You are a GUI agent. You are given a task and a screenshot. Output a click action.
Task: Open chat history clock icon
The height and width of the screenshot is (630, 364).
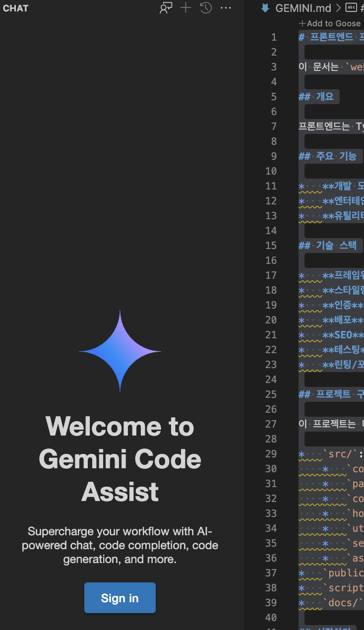[206, 8]
